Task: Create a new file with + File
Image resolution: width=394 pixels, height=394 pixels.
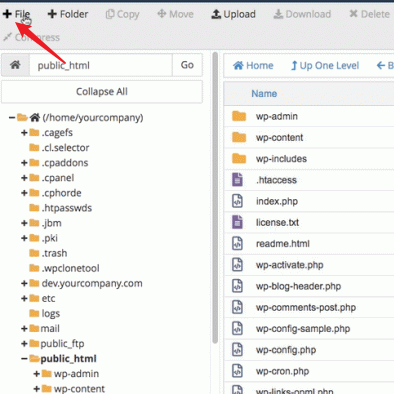Action: (x=16, y=14)
